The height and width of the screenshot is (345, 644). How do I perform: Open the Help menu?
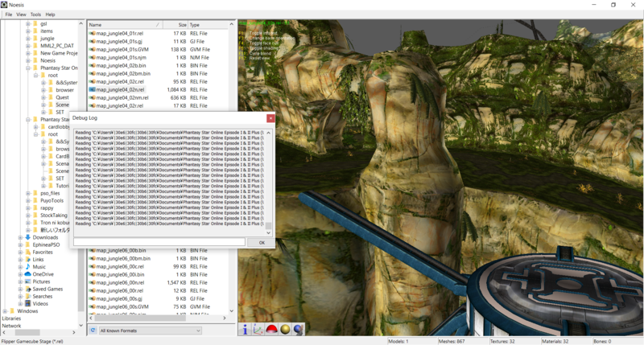[x=50, y=14]
